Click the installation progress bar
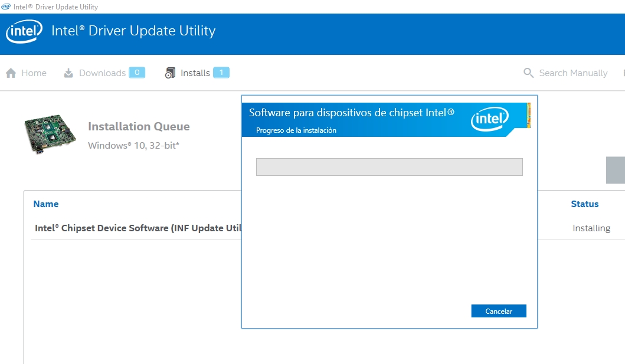 389,167
